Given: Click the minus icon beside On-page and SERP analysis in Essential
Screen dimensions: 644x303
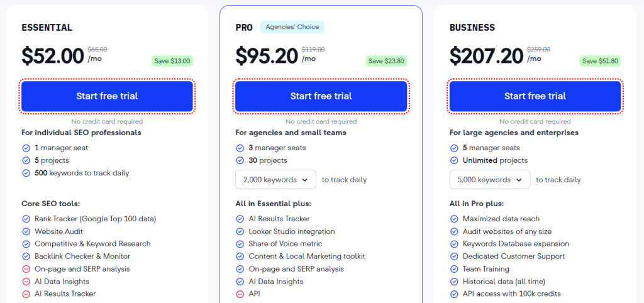Looking at the screenshot, I should [26, 268].
